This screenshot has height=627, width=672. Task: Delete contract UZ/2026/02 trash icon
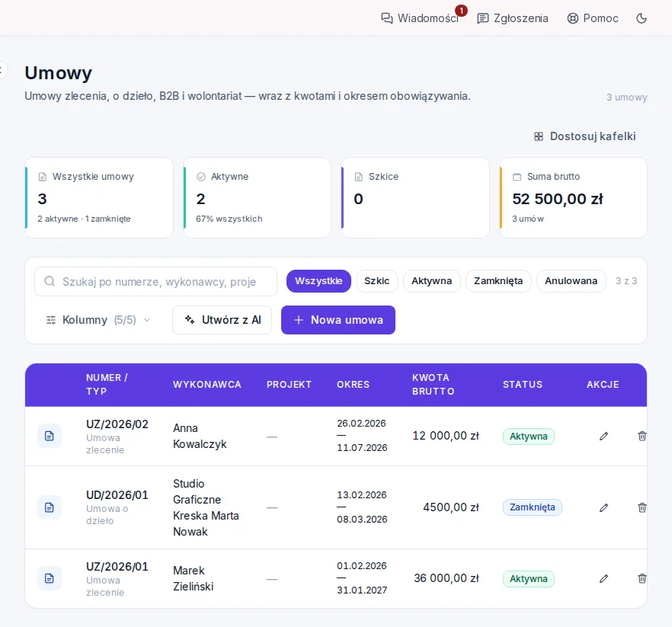[642, 437]
